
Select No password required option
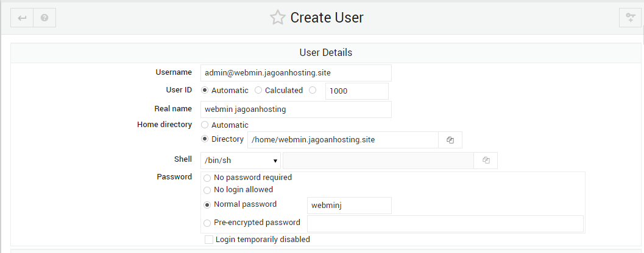pos(207,178)
